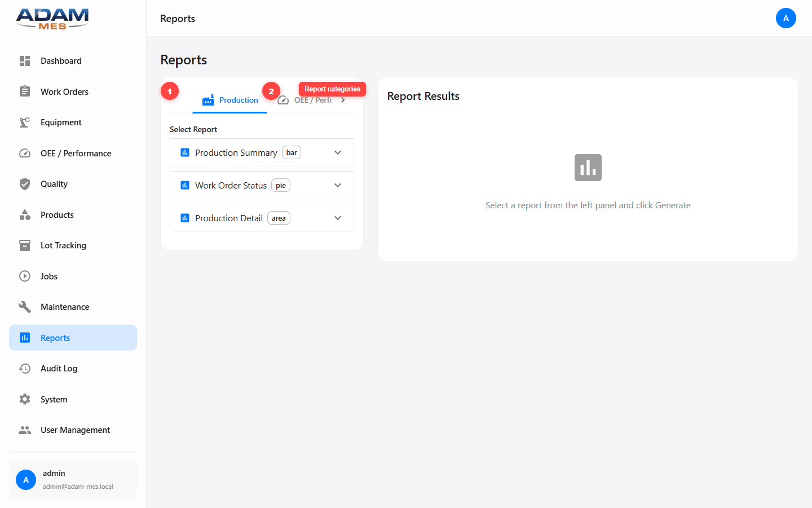Click the Audit Log clock icon
The width and height of the screenshot is (812, 508).
(x=25, y=368)
